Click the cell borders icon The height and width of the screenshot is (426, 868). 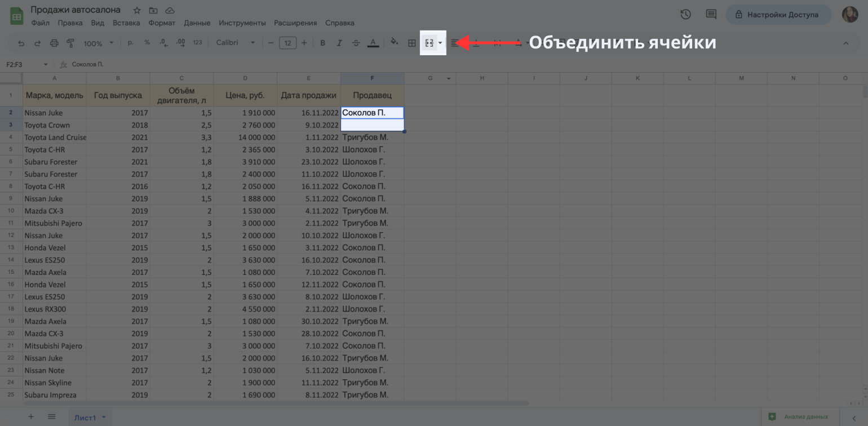(412, 43)
